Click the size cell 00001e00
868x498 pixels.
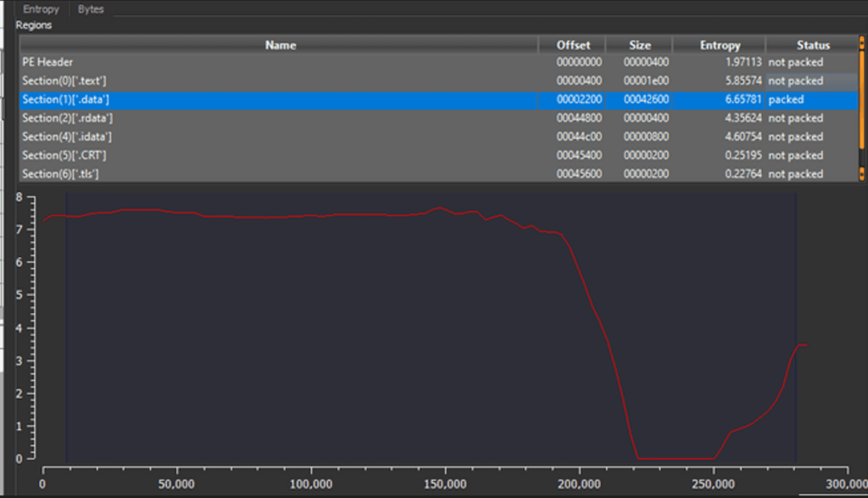click(646, 81)
